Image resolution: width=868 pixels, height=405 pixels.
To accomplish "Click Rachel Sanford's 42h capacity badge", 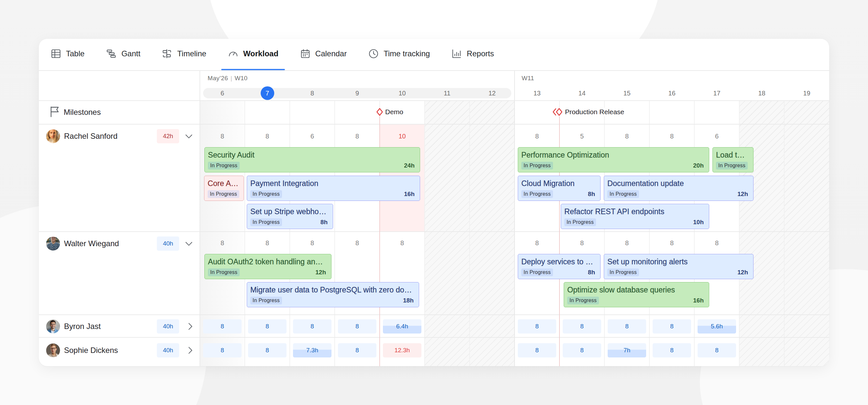I will point(168,136).
